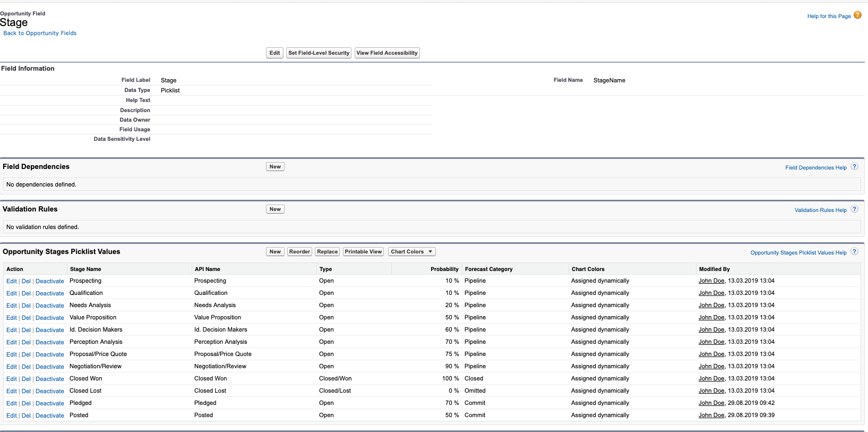The height and width of the screenshot is (432, 868).
Task: Click the Reorder button
Action: coord(299,252)
